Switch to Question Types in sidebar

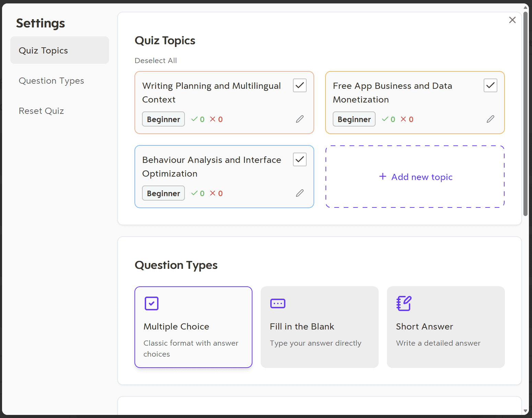pos(51,81)
